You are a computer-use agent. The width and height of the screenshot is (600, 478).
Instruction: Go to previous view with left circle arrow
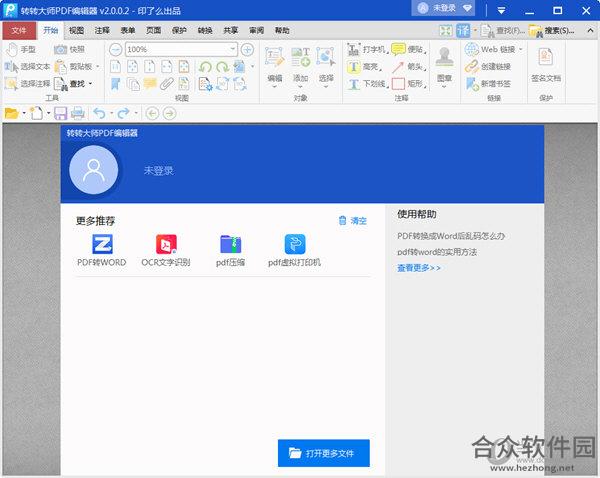point(152,113)
